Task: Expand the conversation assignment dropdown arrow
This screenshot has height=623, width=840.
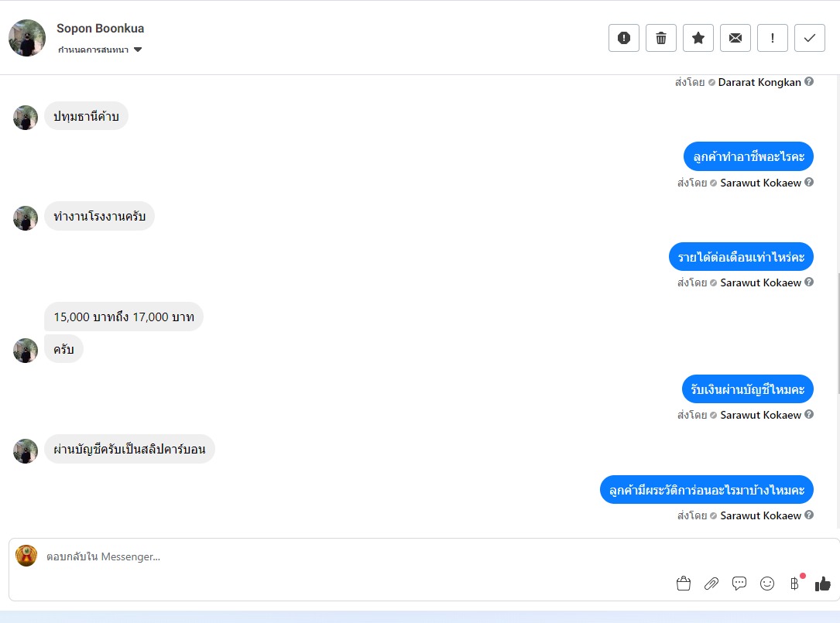Action: pos(138,50)
